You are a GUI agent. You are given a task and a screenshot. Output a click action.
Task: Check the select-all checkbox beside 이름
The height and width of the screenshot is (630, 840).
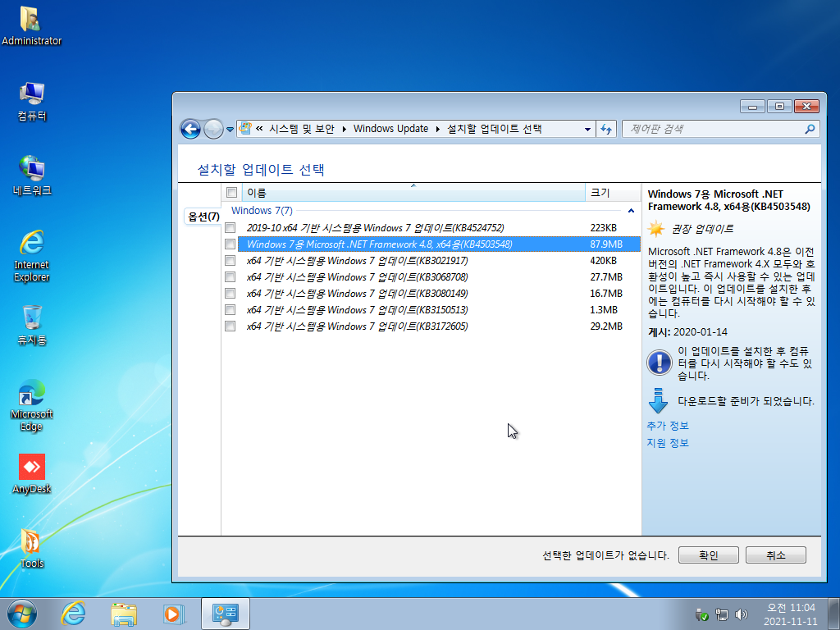(232, 192)
